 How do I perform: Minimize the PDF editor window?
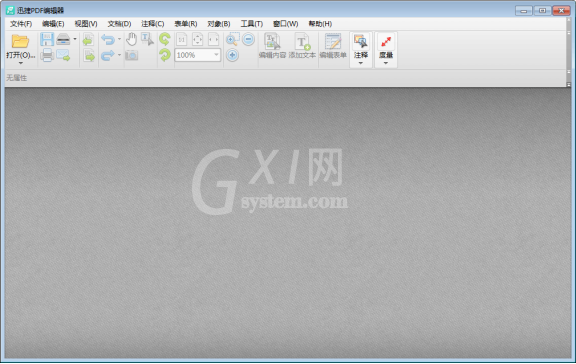[x=524, y=11]
